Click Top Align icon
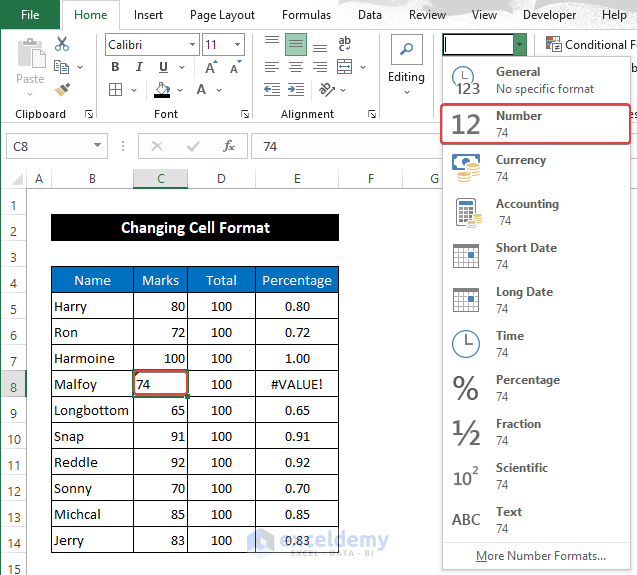The image size is (637, 575). [x=272, y=41]
